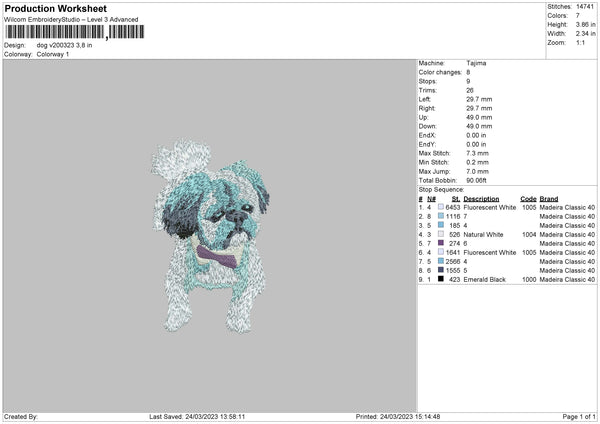Click the Zoom value 1:1
This screenshot has width=600, height=424.
coord(580,43)
